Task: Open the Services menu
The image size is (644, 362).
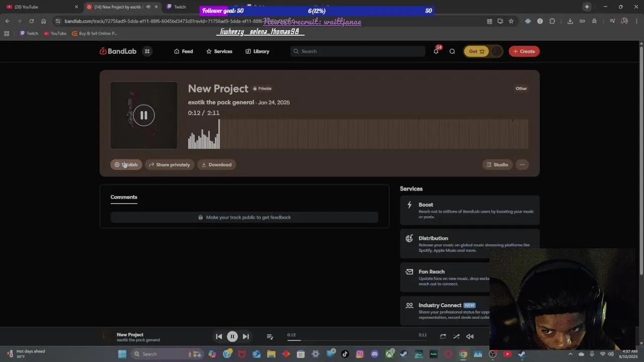Action: tap(219, 51)
